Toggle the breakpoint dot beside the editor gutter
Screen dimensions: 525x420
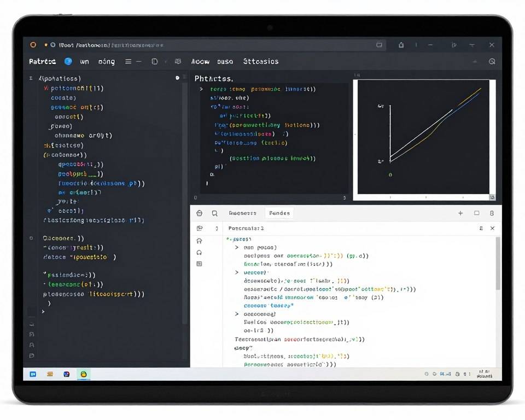[177, 78]
